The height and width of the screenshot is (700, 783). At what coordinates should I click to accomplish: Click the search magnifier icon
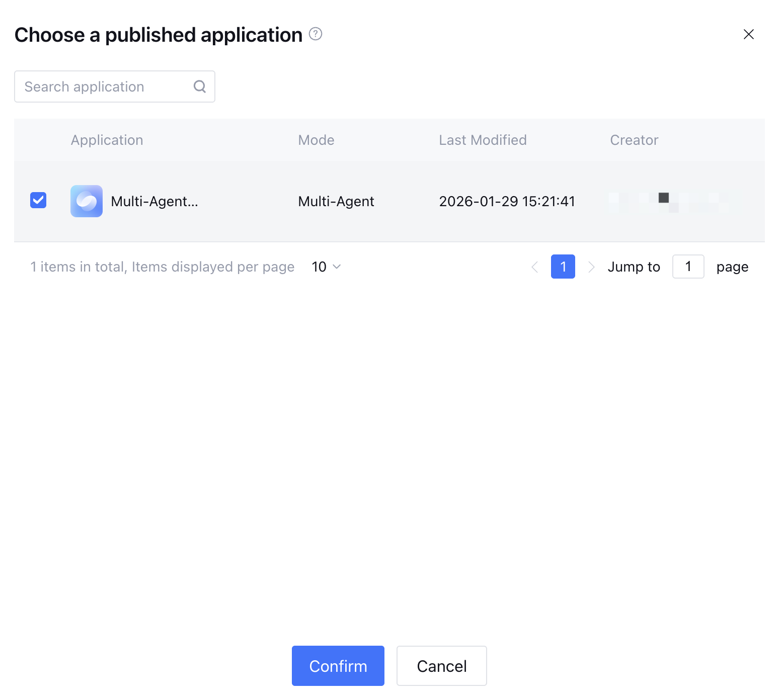tap(200, 86)
